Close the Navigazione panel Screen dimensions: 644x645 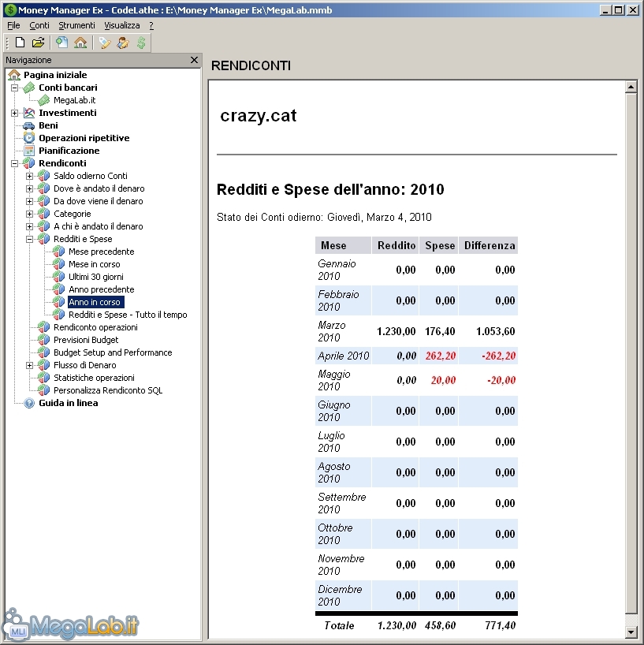point(195,60)
